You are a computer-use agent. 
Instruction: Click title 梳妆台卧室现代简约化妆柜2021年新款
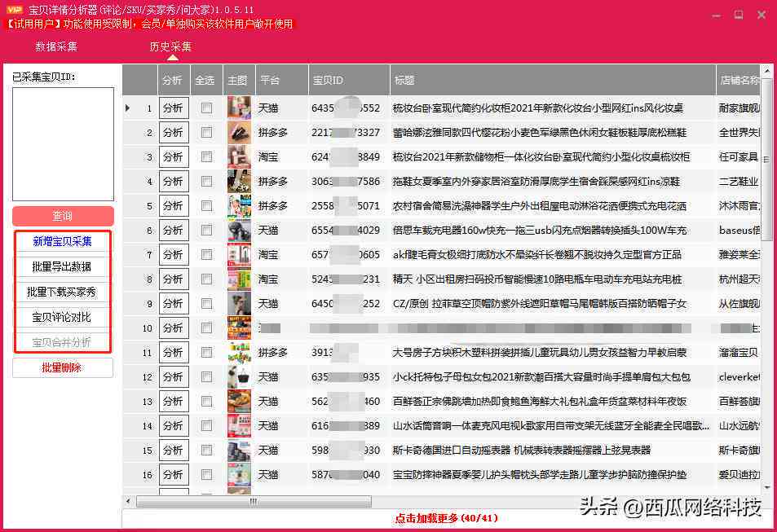pyautogui.click(x=537, y=108)
